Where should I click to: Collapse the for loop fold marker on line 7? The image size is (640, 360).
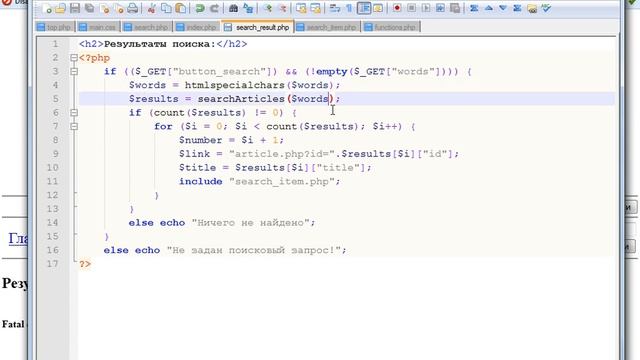click(74, 127)
